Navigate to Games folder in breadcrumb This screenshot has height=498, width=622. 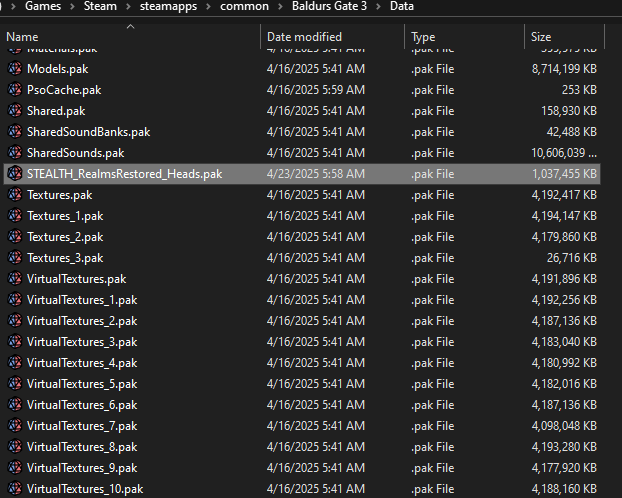[43, 6]
